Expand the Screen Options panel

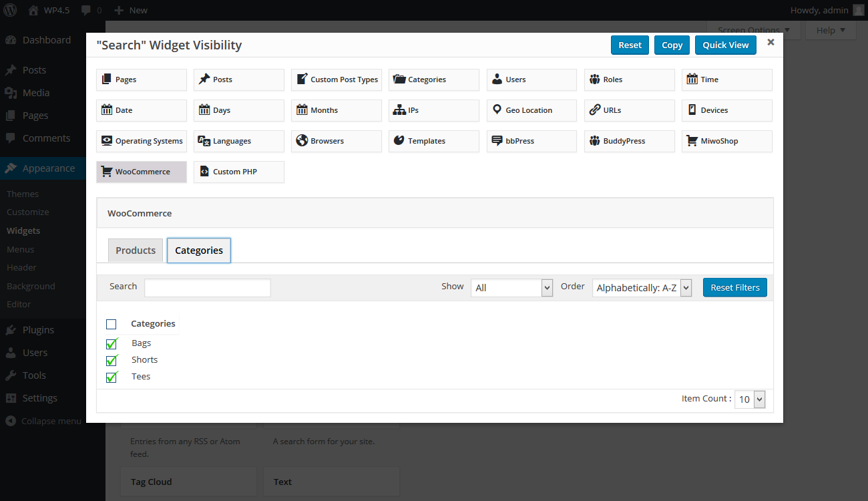click(753, 30)
